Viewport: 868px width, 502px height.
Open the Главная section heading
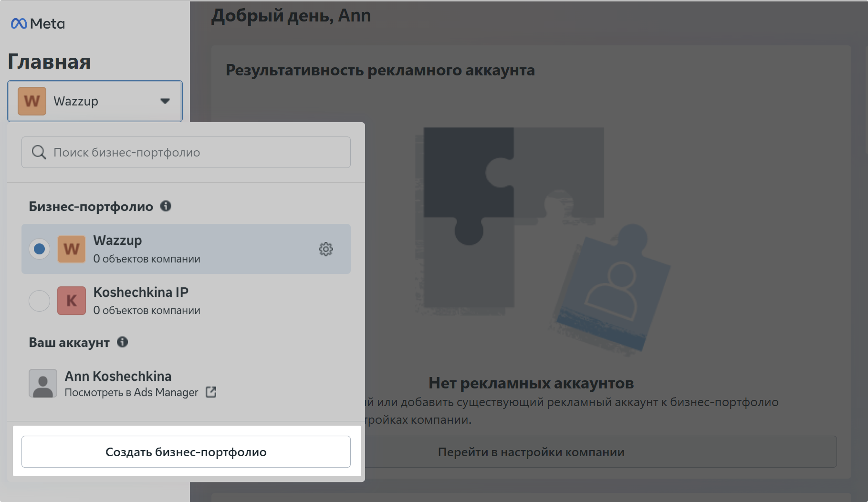click(x=49, y=61)
